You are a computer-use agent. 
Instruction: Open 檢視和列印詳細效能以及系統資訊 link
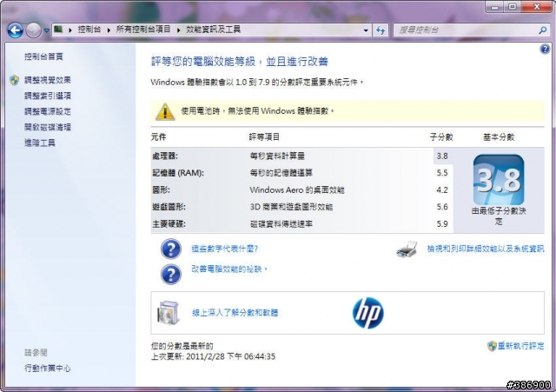486,249
